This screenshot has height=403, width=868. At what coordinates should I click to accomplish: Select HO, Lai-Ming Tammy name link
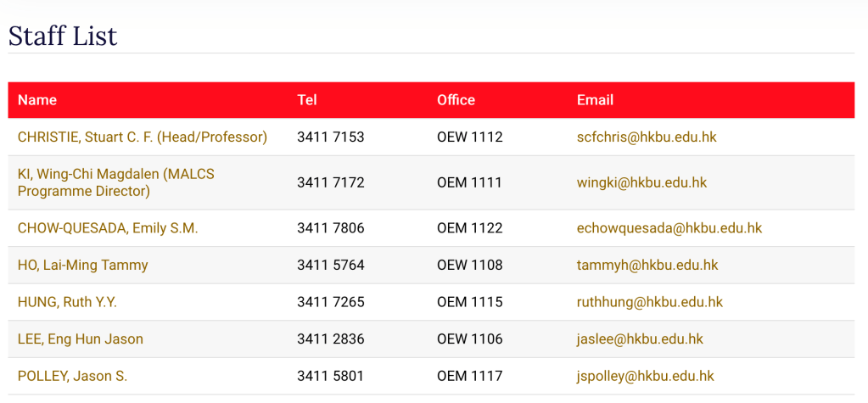pyautogui.click(x=82, y=265)
